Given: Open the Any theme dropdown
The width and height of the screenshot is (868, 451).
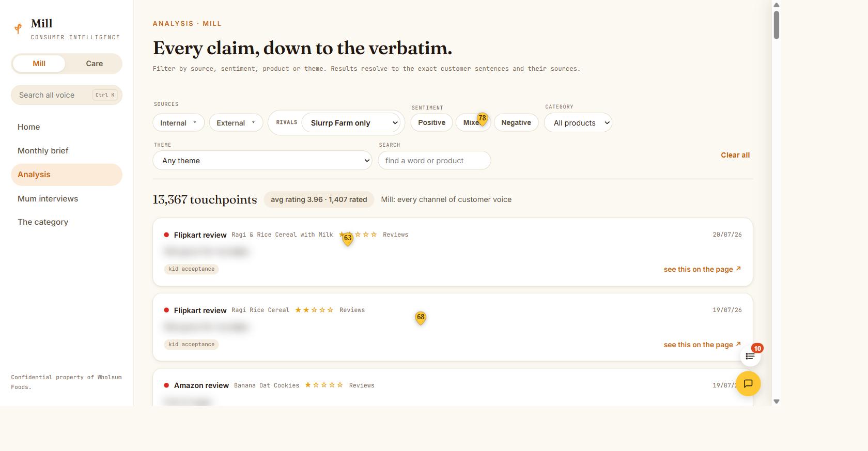Looking at the screenshot, I should pos(262,161).
